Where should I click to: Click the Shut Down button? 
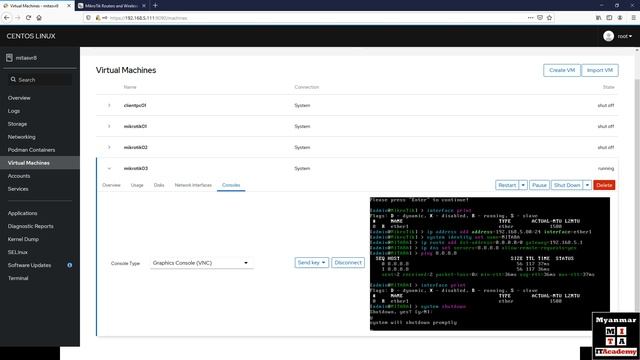567,185
